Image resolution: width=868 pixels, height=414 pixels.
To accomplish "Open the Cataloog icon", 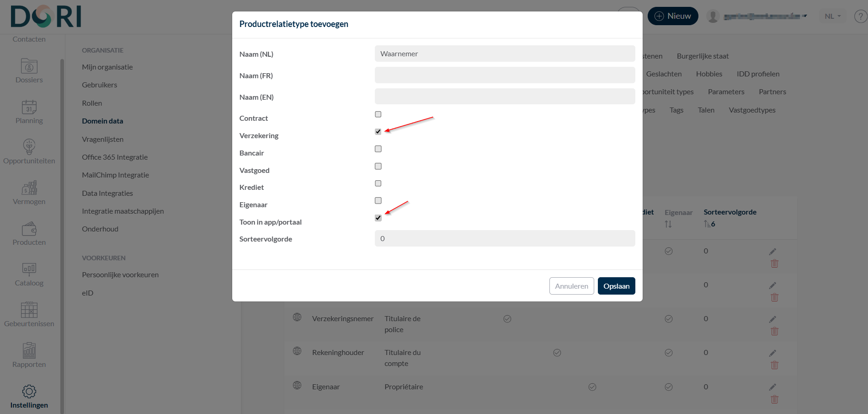I will point(29,269).
